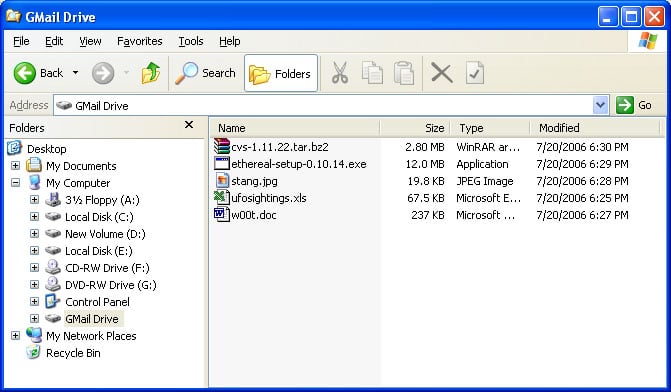The height and width of the screenshot is (392, 671).
Task: Expand New Volume (D:) node
Action: (34, 234)
